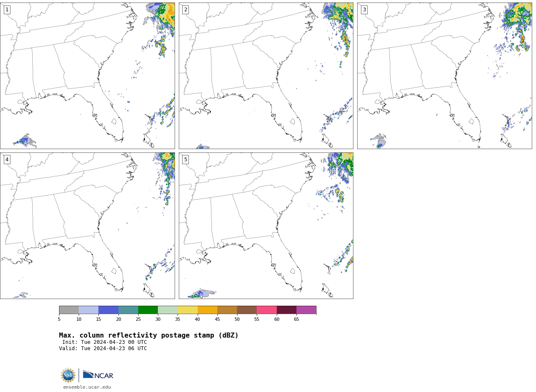Image resolution: width=536 pixels, height=392 pixels.
Task: Click the NSF logo icon
Action: coord(68,375)
